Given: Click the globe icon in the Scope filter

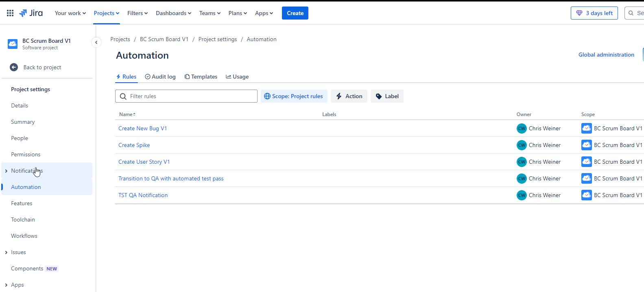Looking at the screenshot, I should click(267, 96).
